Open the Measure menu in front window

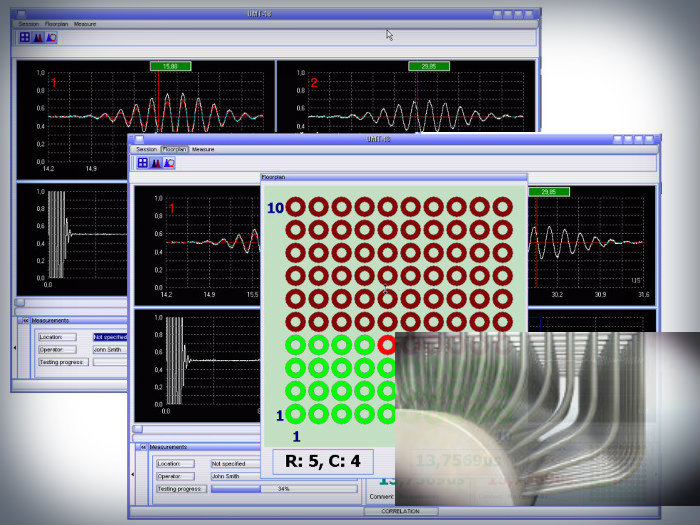[203, 149]
